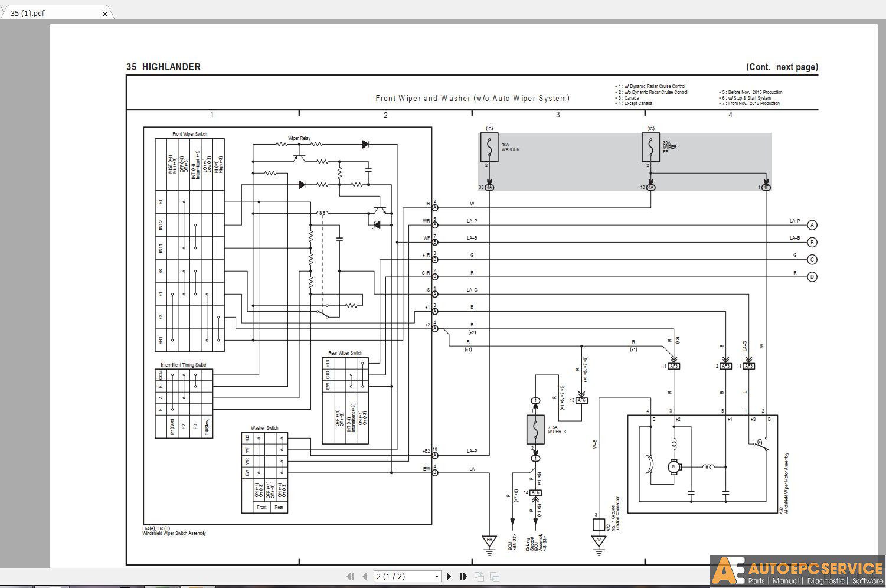886x588 pixels.
Task: Close the '35 (1).pdf' tab
Action: [x=105, y=14]
